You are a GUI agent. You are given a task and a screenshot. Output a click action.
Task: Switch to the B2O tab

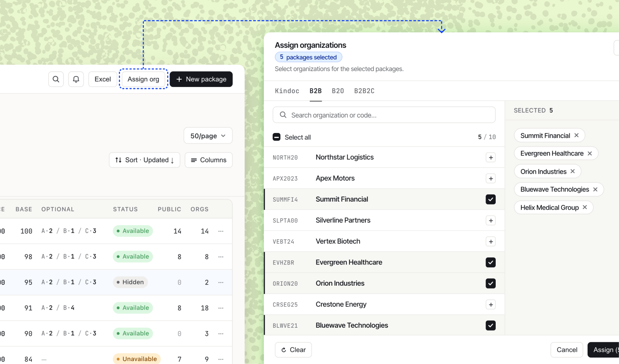point(338,91)
